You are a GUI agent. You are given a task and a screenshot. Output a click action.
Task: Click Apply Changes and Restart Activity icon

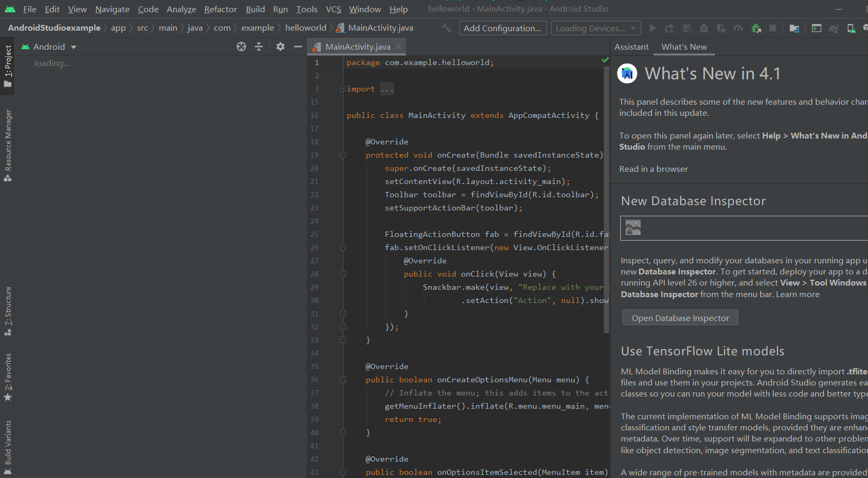click(x=670, y=28)
